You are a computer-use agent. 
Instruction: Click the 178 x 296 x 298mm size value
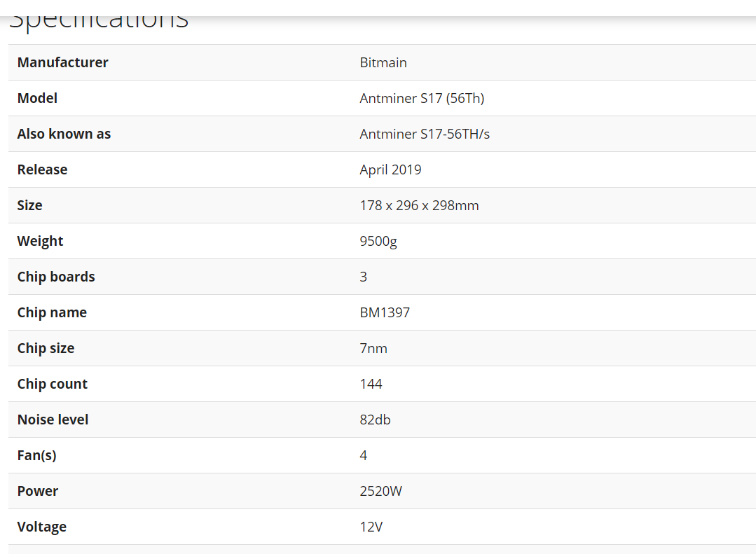coord(420,205)
